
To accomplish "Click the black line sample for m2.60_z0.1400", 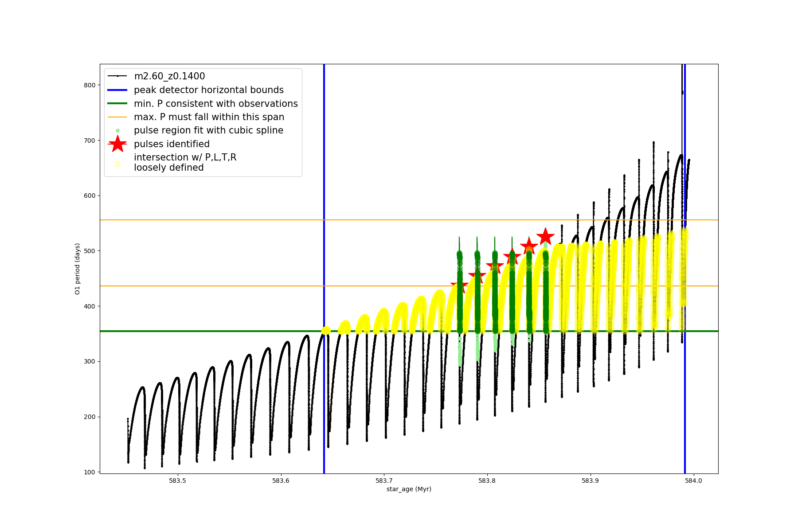I will [117, 76].
